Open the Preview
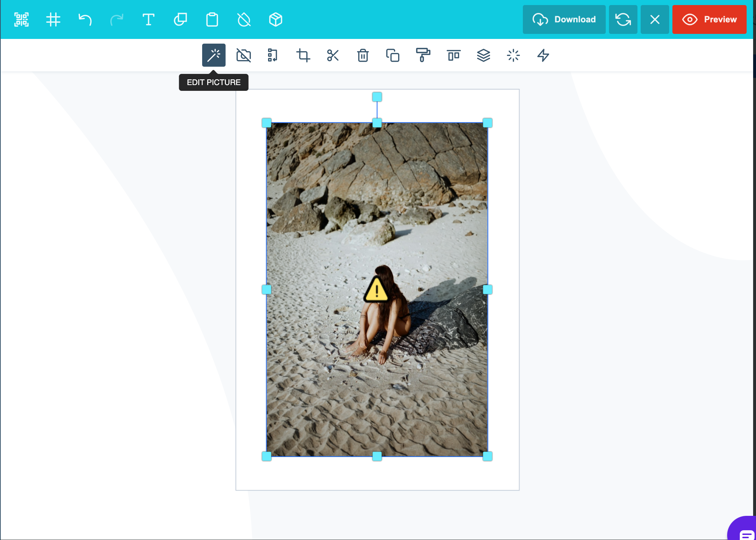 click(x=709, y=19)
